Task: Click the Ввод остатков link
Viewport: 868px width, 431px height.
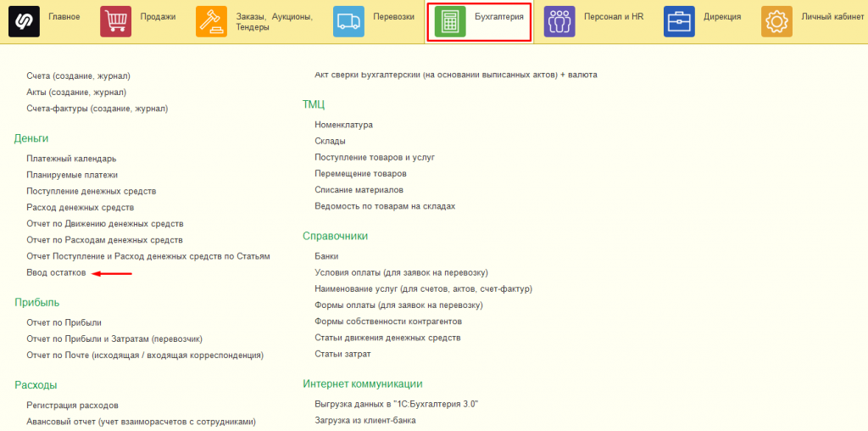Action: (57, 273)
